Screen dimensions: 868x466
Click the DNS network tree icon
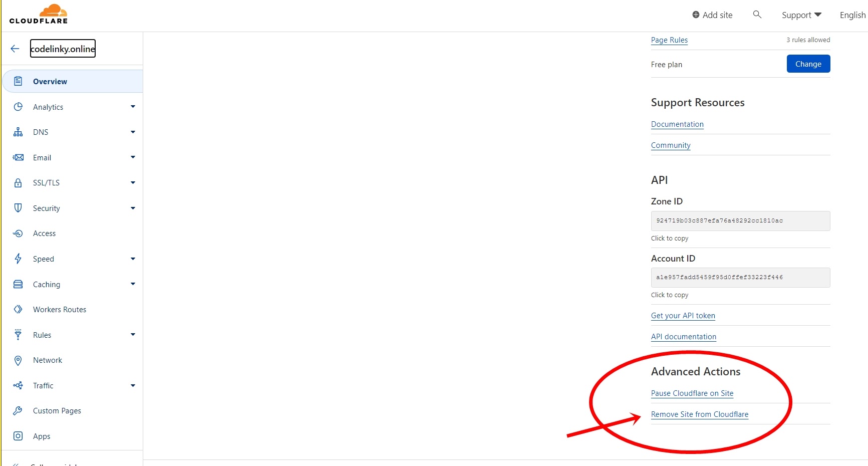pos(18,132)
